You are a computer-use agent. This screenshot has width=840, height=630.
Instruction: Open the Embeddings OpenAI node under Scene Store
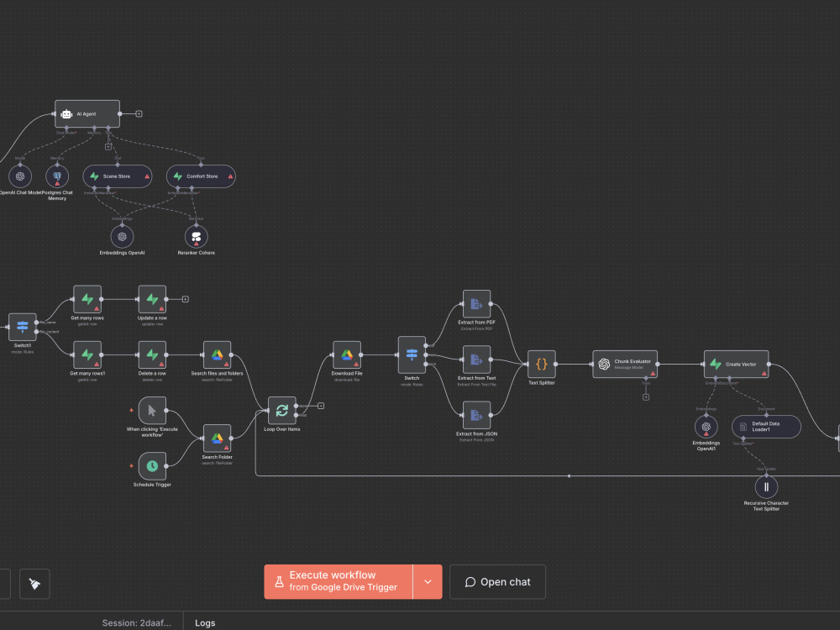[x=122, y=236]
